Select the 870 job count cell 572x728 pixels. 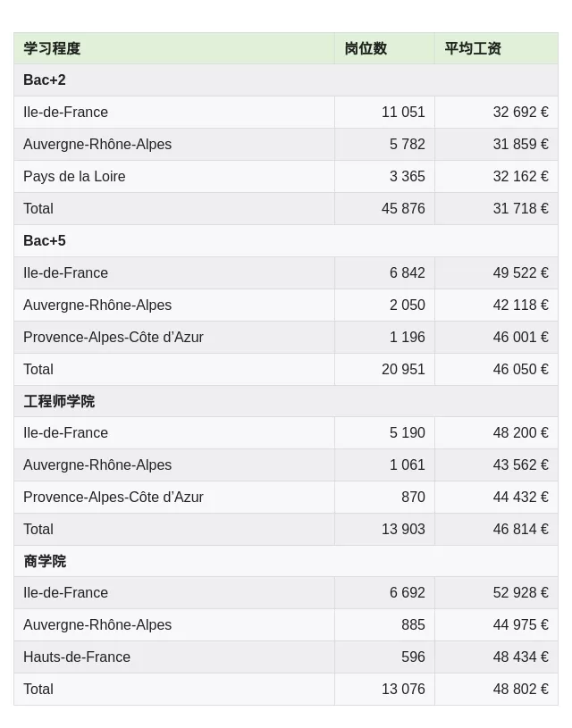click(x=413, y=498)
